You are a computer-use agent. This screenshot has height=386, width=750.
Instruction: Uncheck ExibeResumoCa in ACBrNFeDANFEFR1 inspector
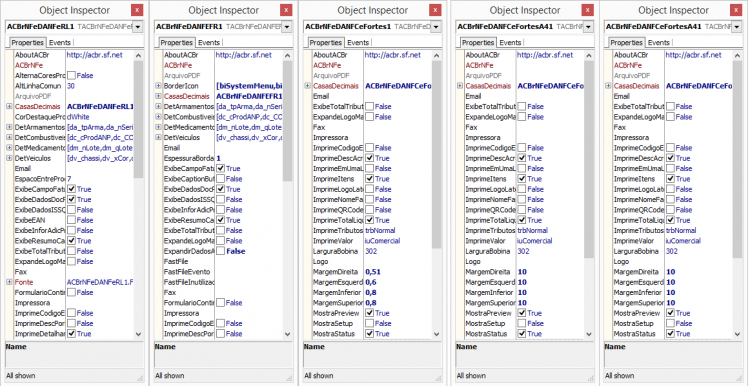[221, 220]
